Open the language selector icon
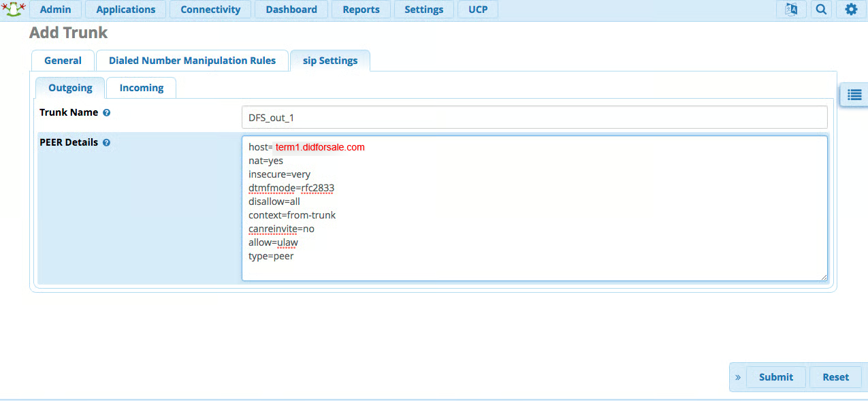Viewport: 868px width, 401px height. click(791, 10)
